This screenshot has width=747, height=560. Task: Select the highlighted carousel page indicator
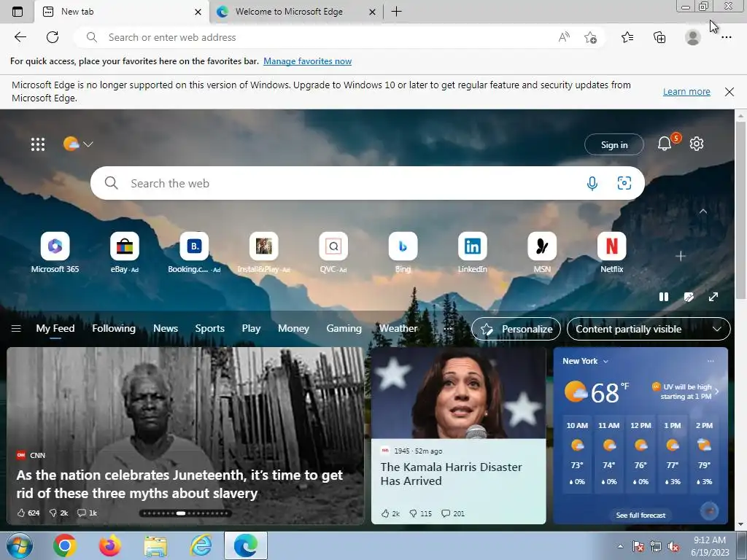coord(181,513)
